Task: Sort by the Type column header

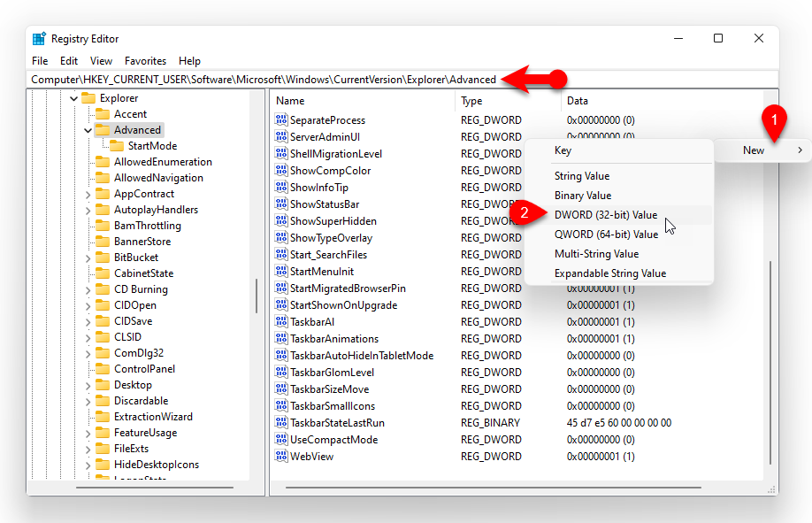Action: 508,101
